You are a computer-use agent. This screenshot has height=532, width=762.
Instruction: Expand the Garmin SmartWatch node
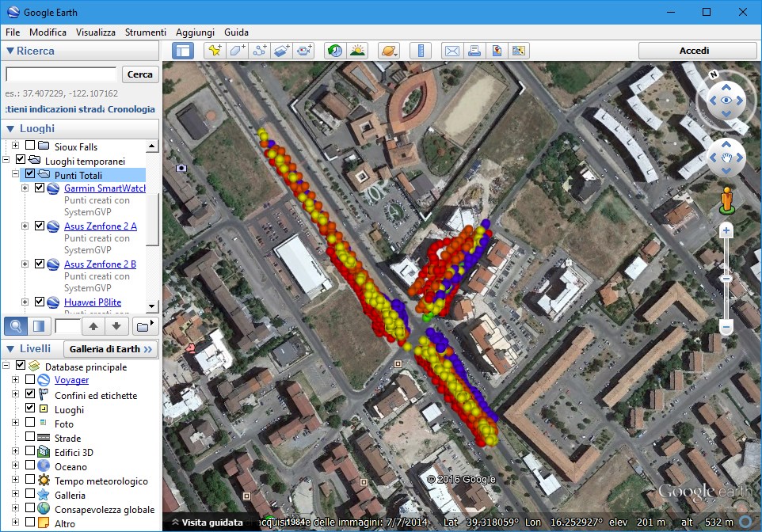[x=25, y=188]
